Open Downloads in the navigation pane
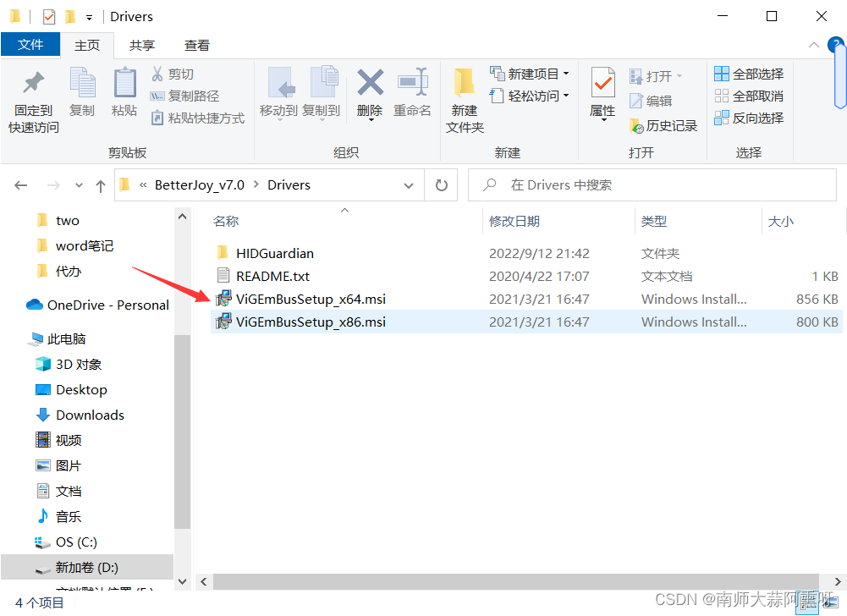 (80, 415)
